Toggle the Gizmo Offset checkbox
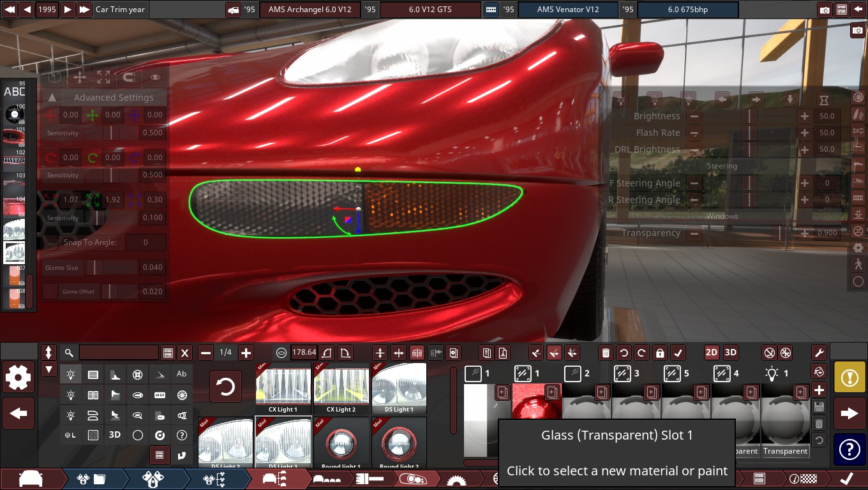 50,292
